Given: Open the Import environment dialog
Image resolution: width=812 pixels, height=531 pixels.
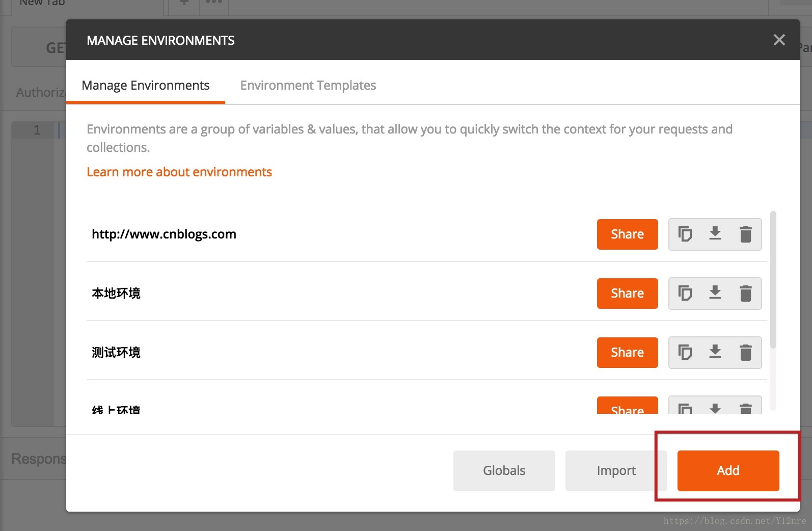Looking at the screenshot, I should tap(616, 471).
